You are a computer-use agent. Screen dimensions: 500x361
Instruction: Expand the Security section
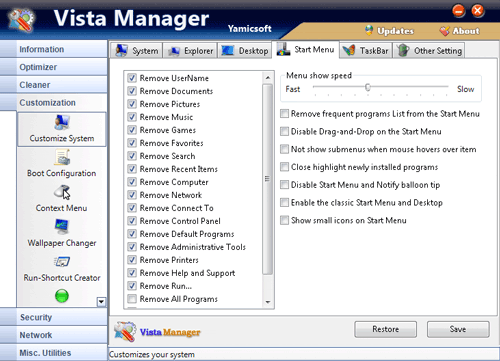coord(54,317)
